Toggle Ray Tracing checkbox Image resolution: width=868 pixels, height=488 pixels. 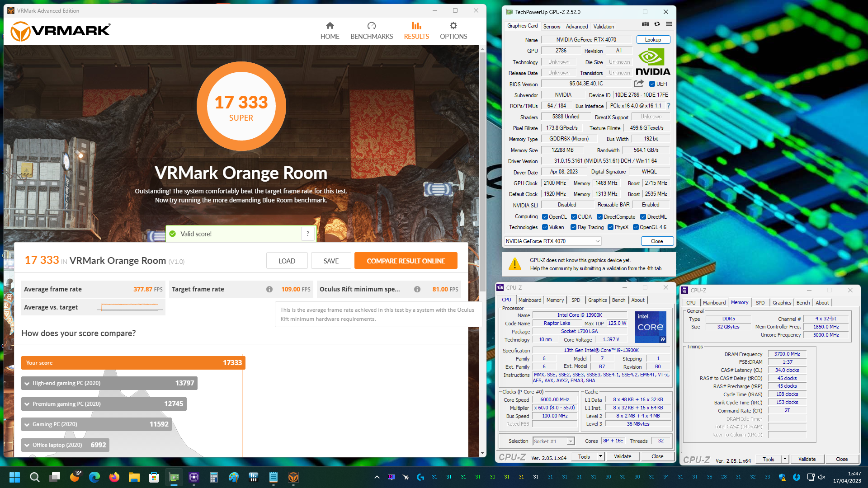[x=574, y=227]
